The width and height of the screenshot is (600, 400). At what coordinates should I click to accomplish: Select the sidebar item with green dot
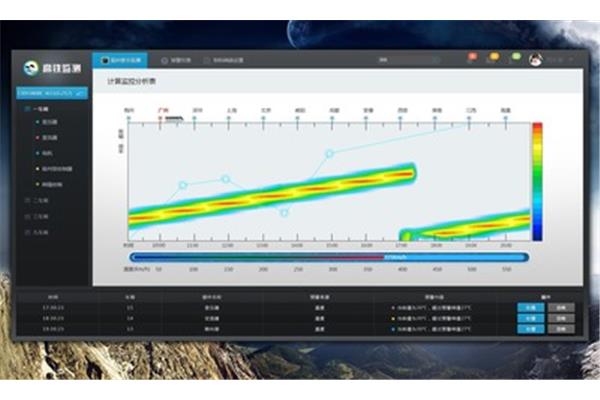(47, 122)
